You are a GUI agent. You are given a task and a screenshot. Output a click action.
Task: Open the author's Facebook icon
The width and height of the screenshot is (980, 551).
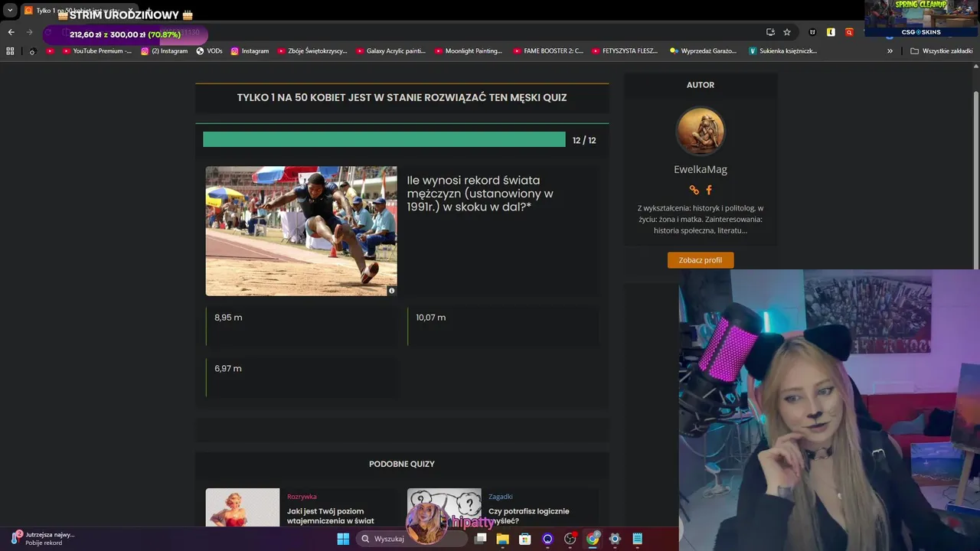[x=709, y=190]
